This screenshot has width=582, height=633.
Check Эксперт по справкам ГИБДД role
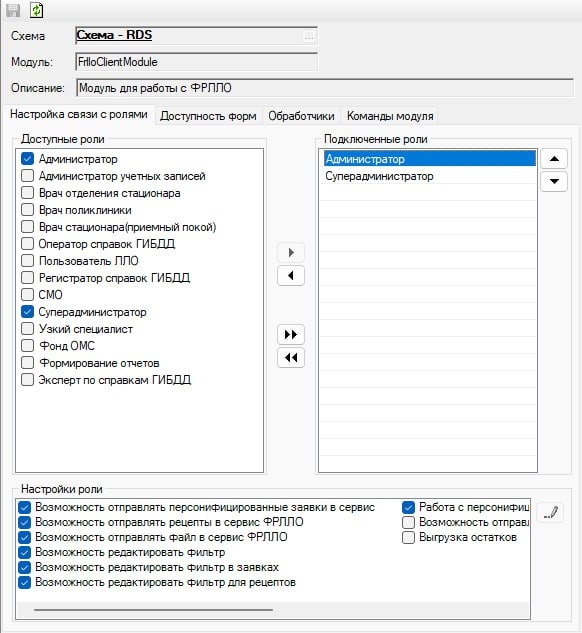27,379
